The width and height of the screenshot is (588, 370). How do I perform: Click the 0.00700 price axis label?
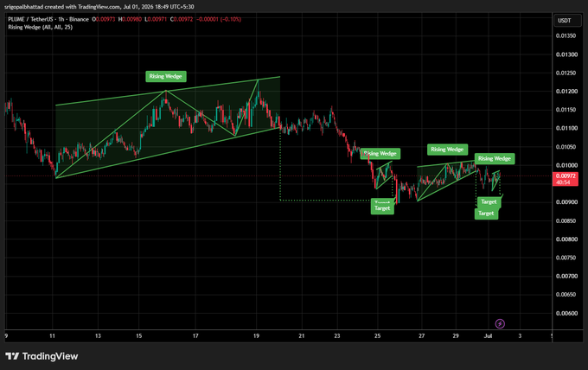pos(566,277)
